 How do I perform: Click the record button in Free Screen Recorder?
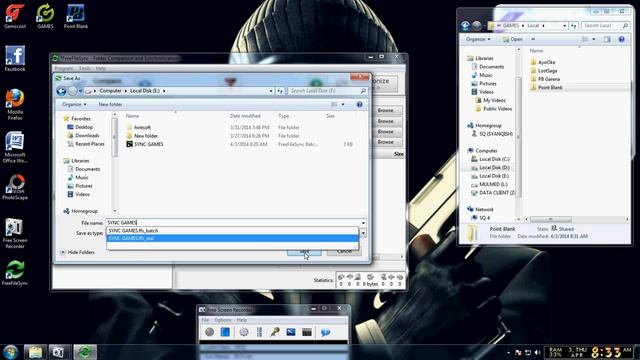click(x=209, y=332)
